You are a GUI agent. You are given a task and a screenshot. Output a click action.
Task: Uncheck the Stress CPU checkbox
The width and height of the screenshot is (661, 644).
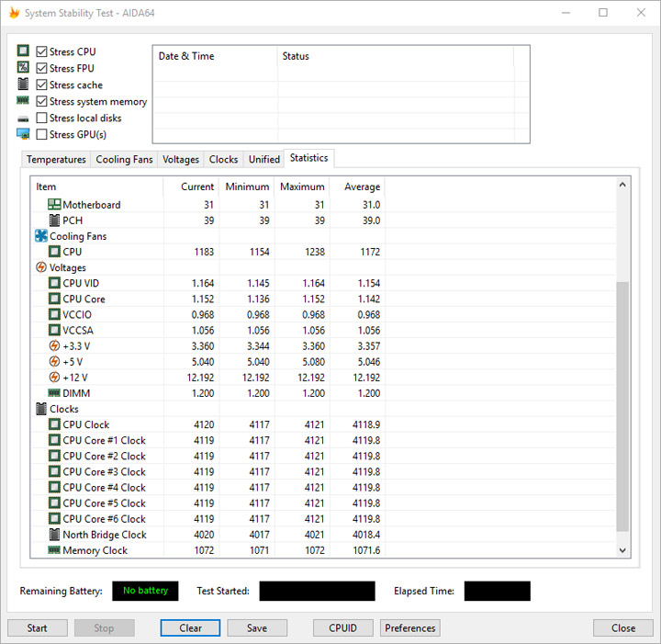pyautogui.click(x=41, y=51)
